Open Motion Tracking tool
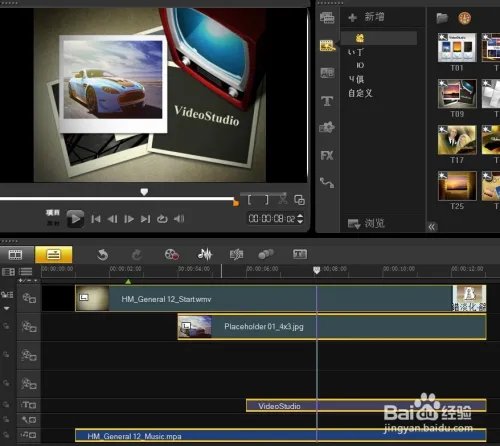This screenshot has height=446, width=500. pyautogui.click(x=266, y=255)
